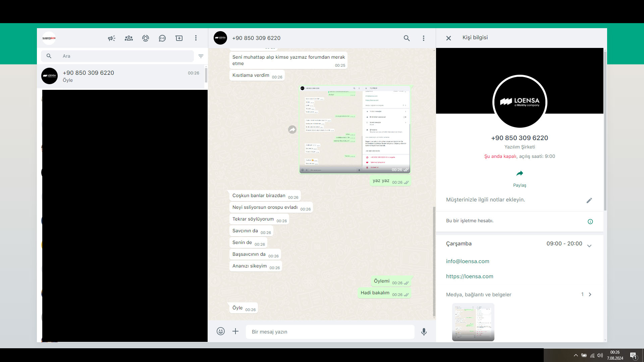
Task: Open own profile picture in sidebar header
Action: [x=49, y=38]
